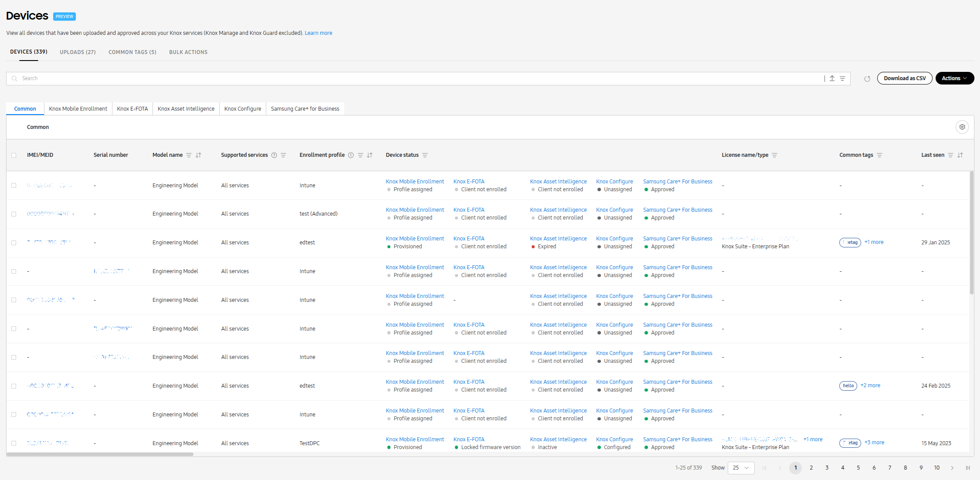Viewport: 980px width, 480px height.
Task: Select the checkbox on the TestDPC device row
Action: pos(14,443)
